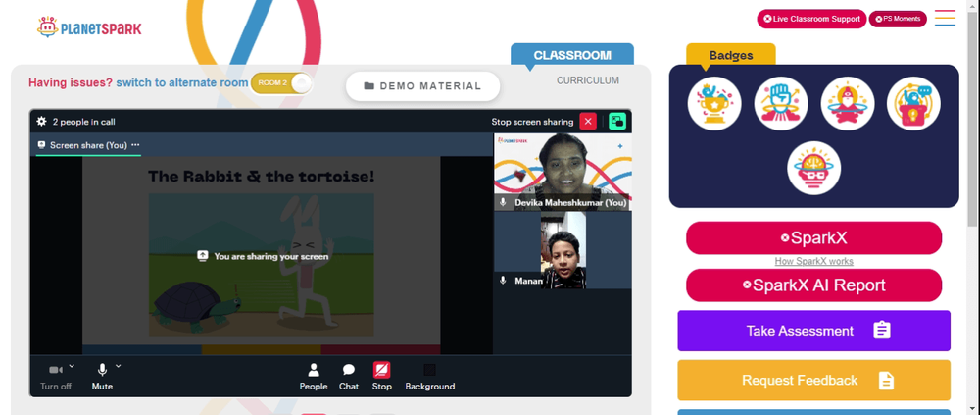Viewport: 980px width, 415px height.
Task: Open the Chat panel
Action: (x=349, y=377)
